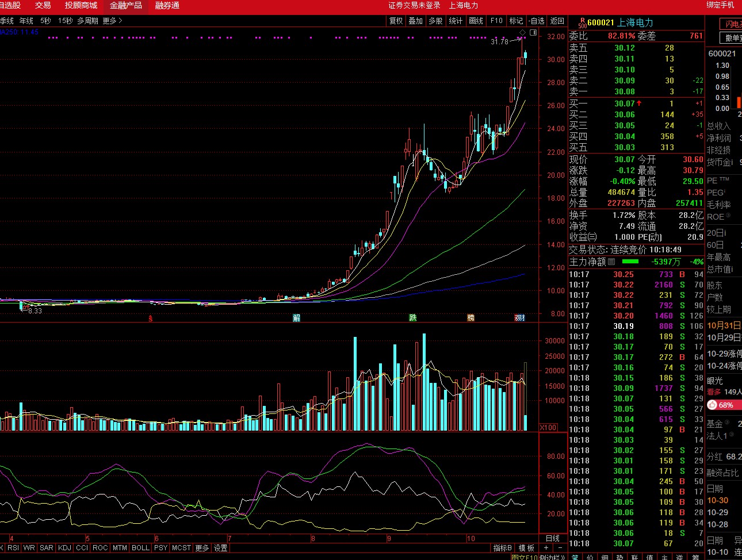Click the X100 volume scale label
Screen dimensions: 742x560
548,427
